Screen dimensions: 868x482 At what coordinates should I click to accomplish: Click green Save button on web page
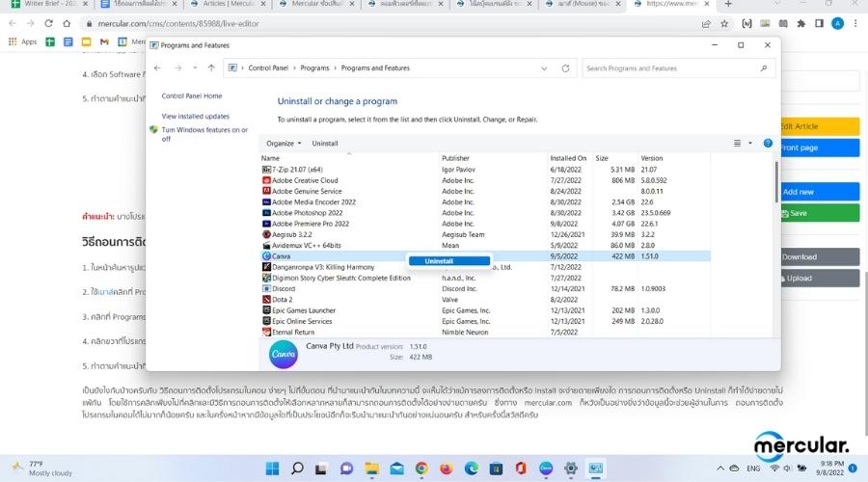coord(819,213)
